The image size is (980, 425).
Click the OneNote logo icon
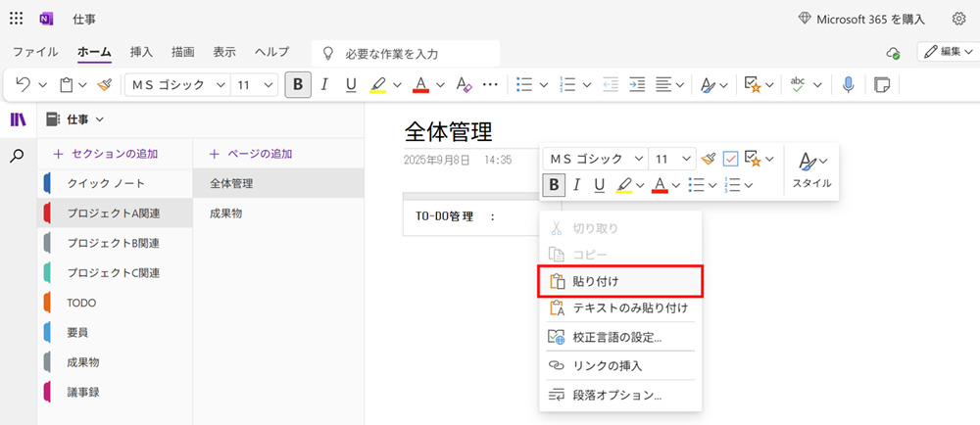coord(46,19)
